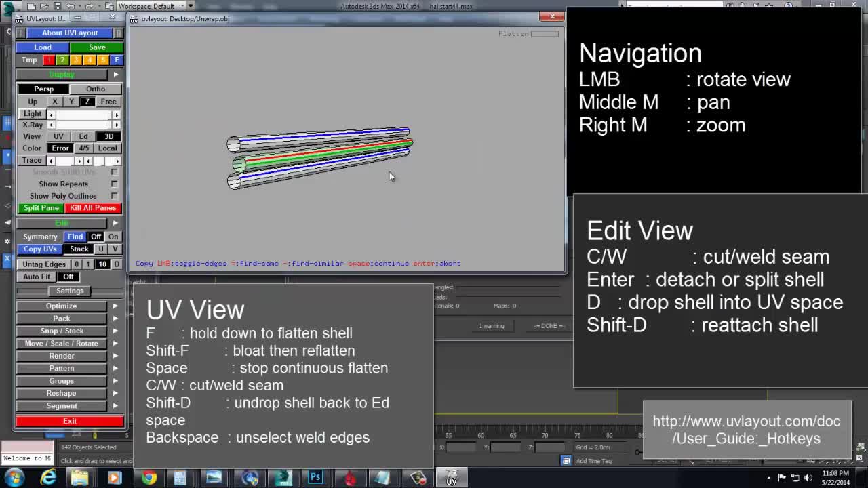Image resolution: width=868 pixels, height=488 pixels.
Task: Expand Snap / Stack section arrow
Action: 115,331
